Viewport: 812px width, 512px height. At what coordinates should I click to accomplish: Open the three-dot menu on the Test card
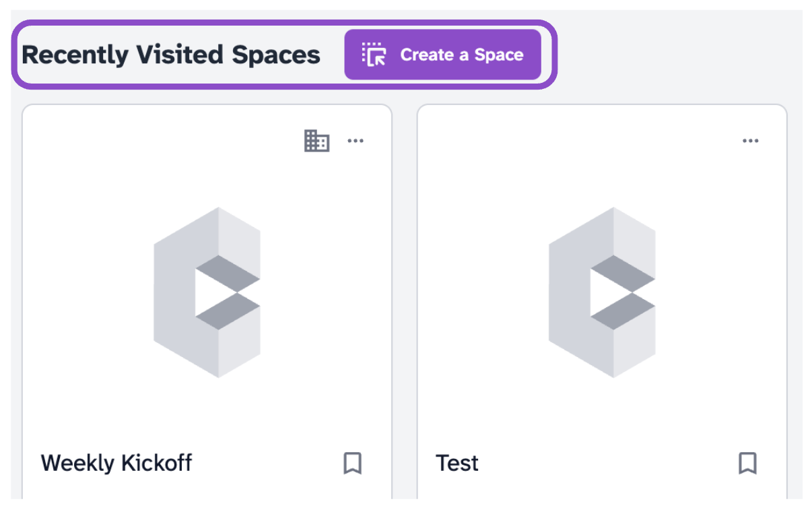click(x=751, y=141)
